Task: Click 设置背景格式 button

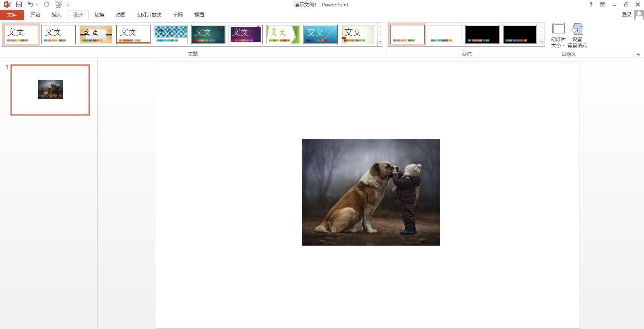Action: pyautogui.click(x=577, y=36)
